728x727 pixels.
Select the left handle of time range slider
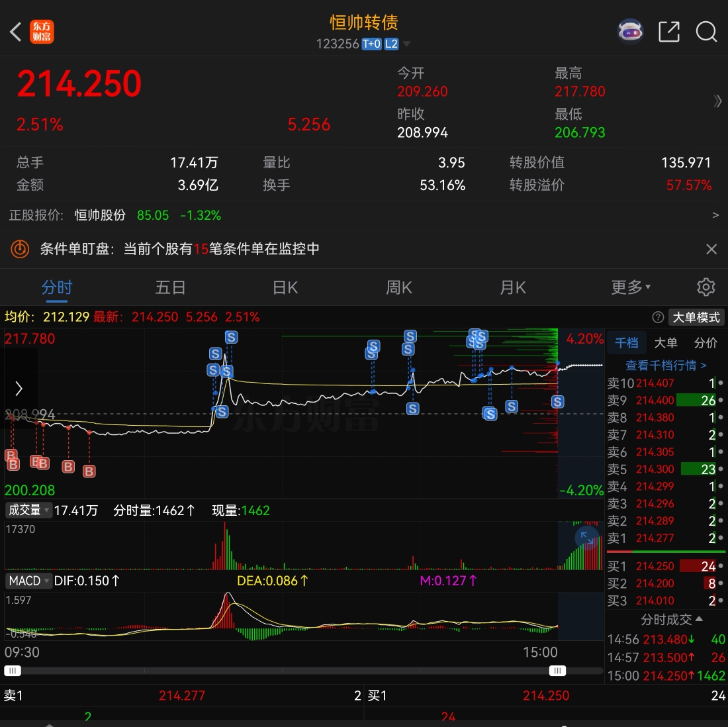point(13,671)
